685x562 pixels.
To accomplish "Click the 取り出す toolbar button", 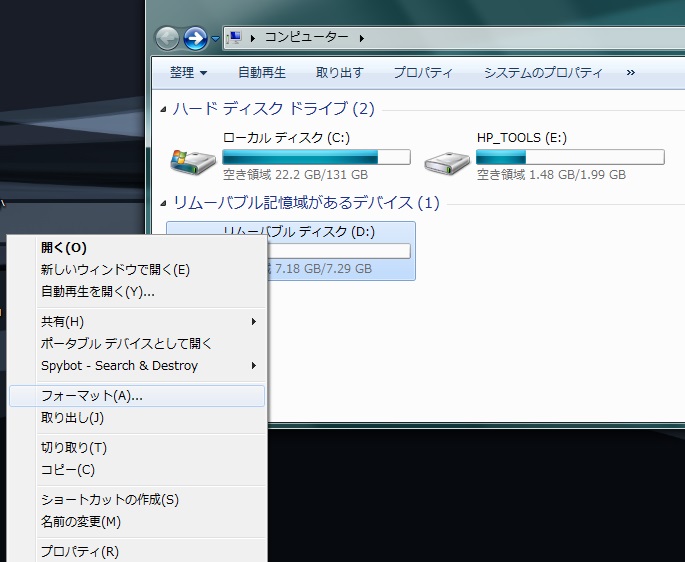I will pos(339,73).
